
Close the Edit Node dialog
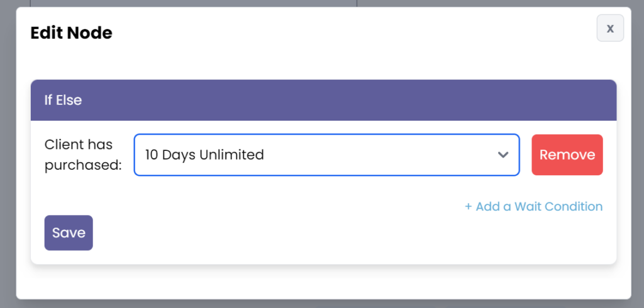pos(609,28)
